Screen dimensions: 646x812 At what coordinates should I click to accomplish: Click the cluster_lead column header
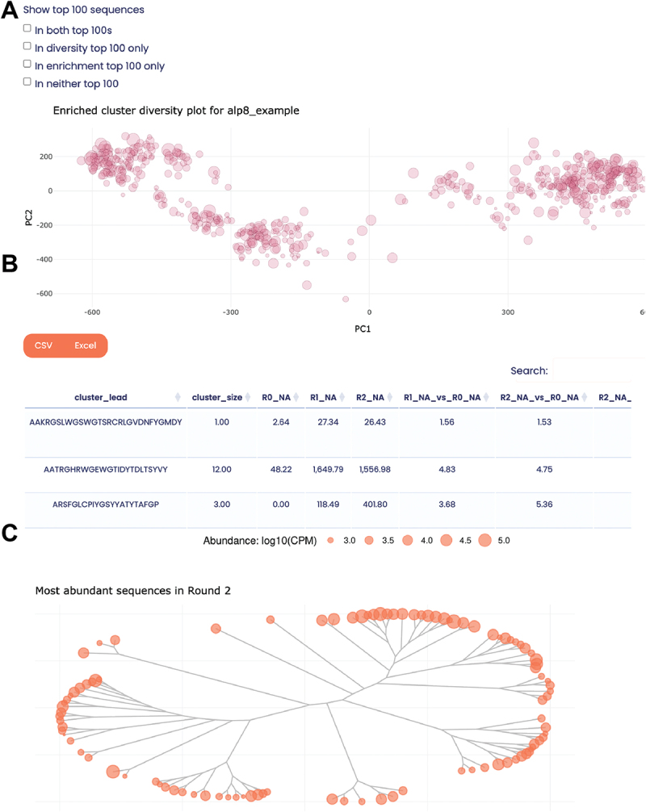point(100,397)
